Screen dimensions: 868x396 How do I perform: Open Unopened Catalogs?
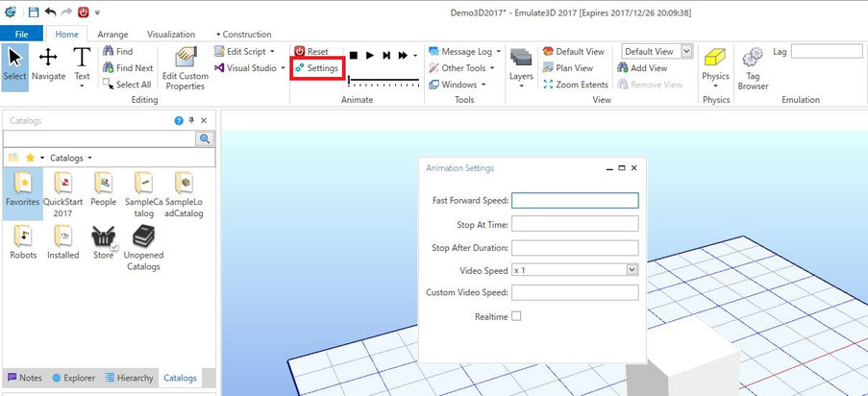(143, 248)
